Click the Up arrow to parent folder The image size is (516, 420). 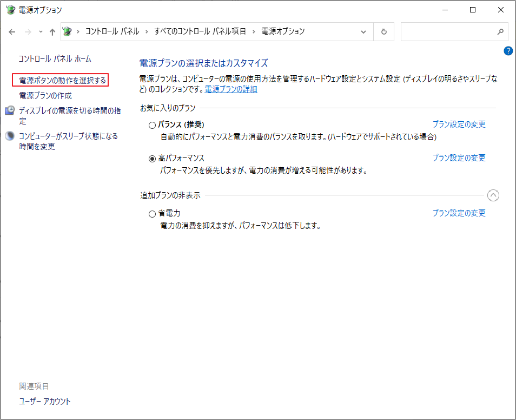[x=52, y=32]
